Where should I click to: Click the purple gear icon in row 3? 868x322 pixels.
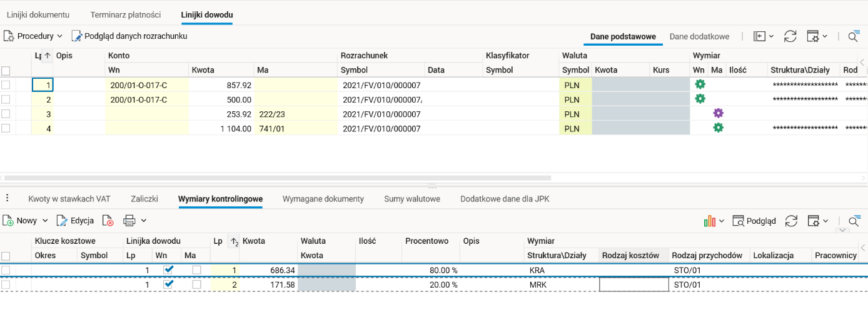click(718, 113)
